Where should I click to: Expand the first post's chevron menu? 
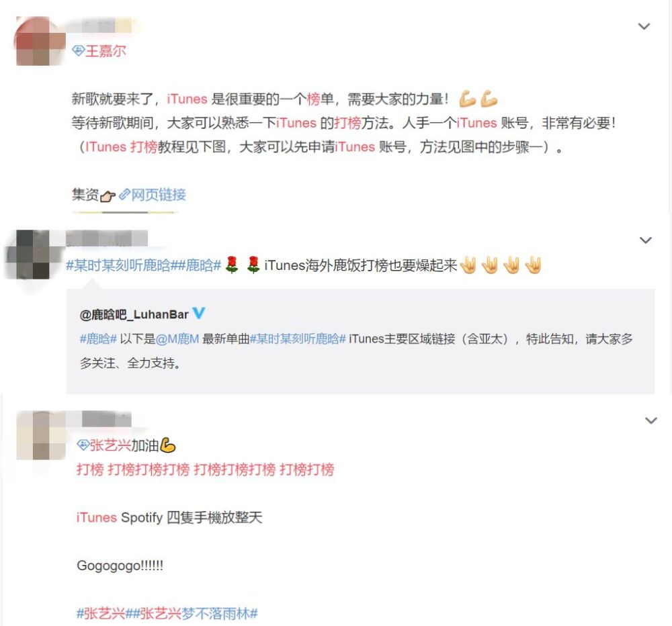[644, 27]
